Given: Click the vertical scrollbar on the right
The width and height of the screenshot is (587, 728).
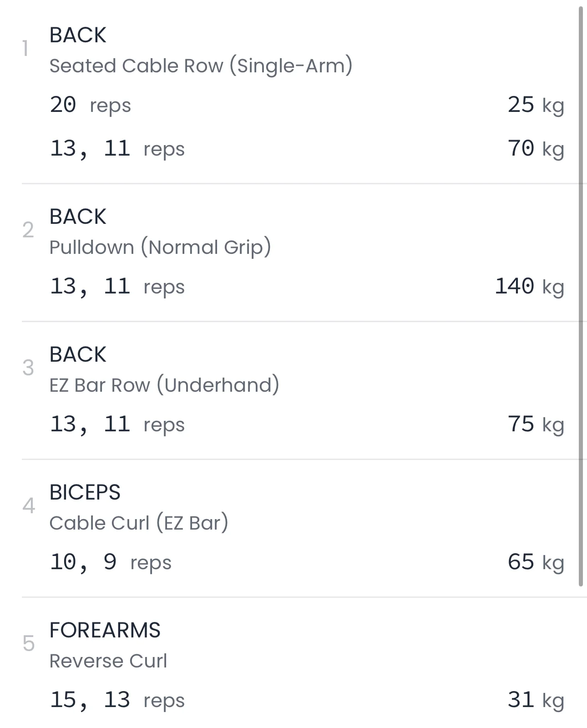Looking at the screenshot, I should (581, 296).
